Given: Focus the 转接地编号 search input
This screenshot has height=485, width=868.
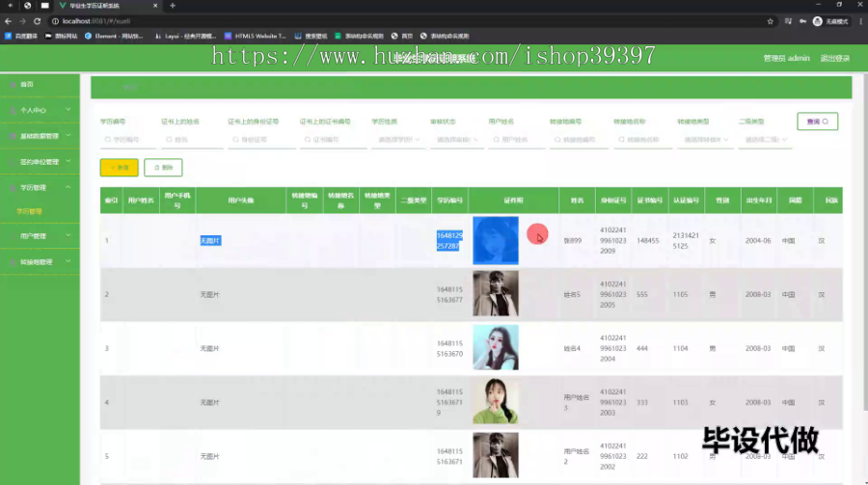Looking at the screenshot, I should click(x=579, y=140).
